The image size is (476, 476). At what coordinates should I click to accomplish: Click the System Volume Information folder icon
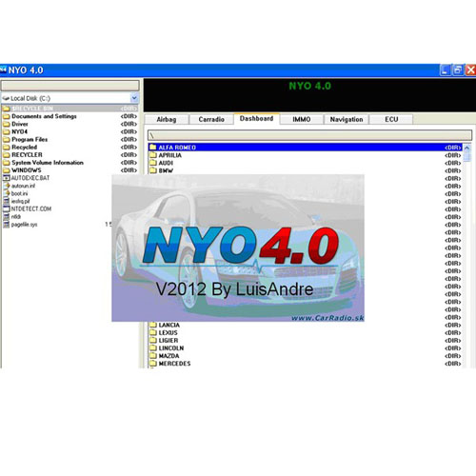[7, 163]
